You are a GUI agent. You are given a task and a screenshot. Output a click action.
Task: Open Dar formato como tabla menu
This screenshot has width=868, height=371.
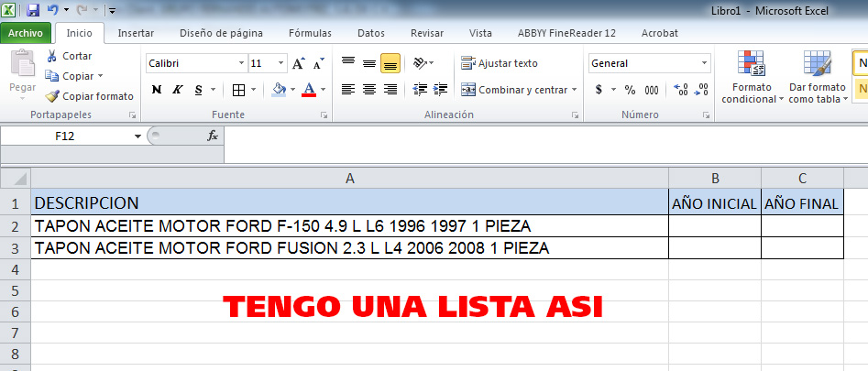(819, 78)
